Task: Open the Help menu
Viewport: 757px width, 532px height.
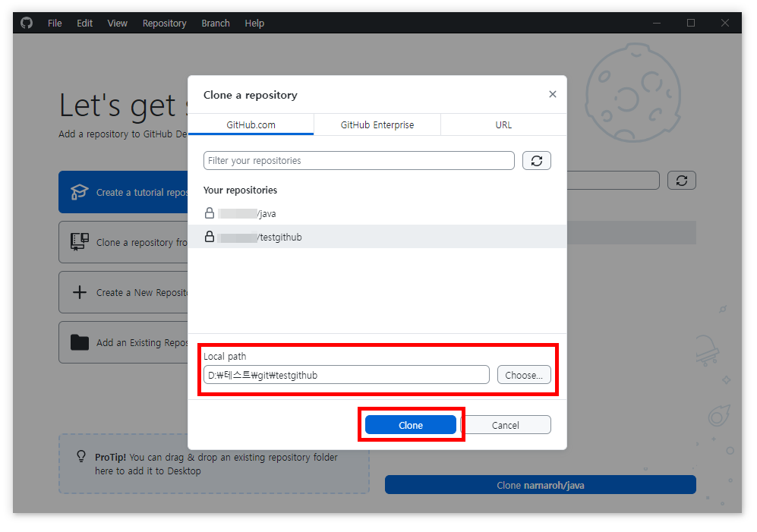Action: [x=254, y=24]
